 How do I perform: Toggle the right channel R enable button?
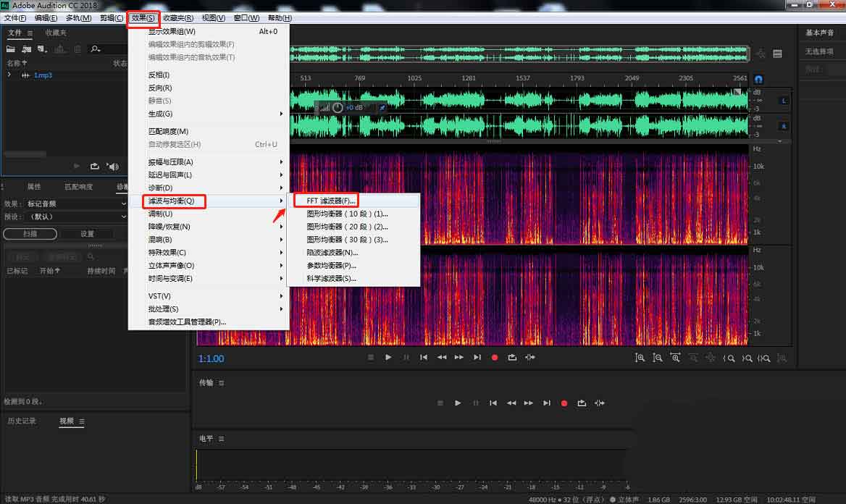(784, 126)
